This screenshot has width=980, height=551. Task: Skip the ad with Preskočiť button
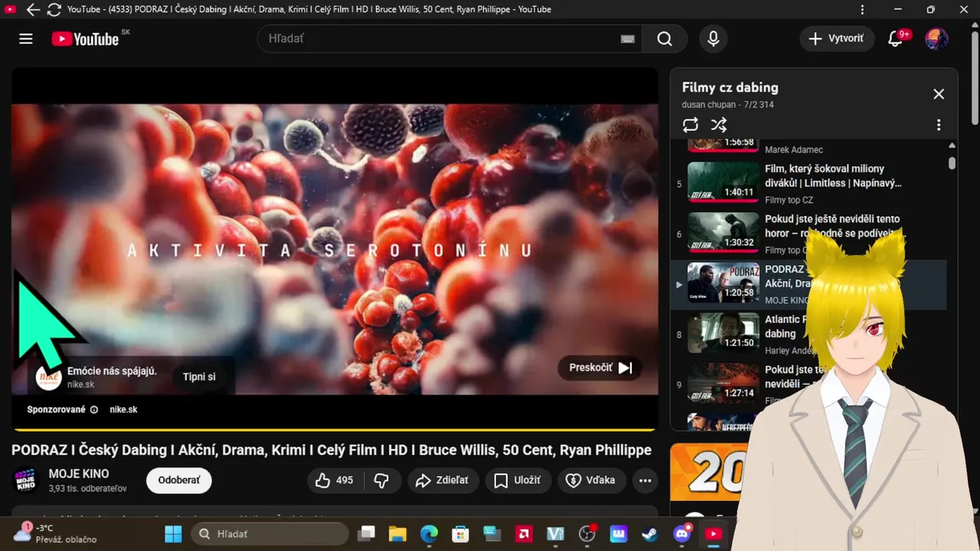pyautogui.click(x=600, y=367)
